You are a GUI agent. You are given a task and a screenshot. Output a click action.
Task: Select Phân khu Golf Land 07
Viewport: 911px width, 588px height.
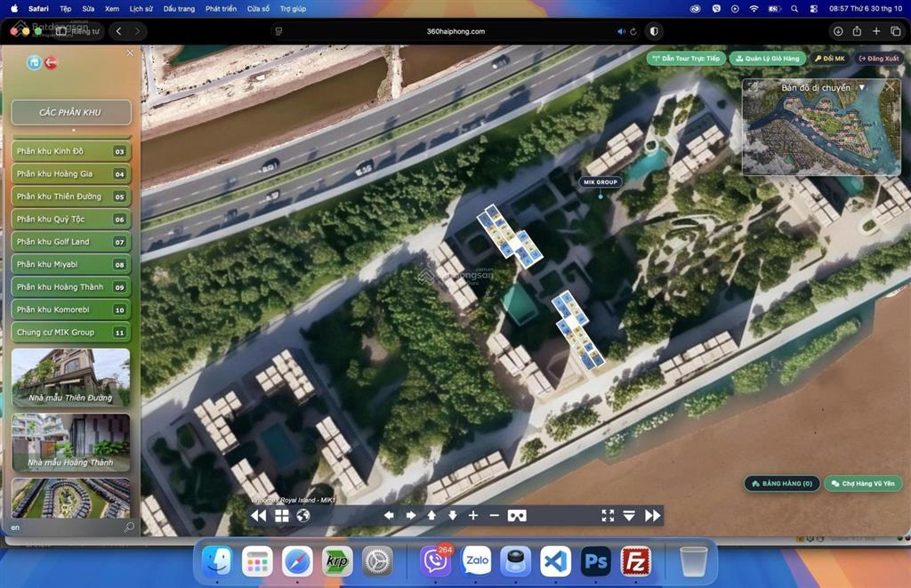tap(71, 242)
